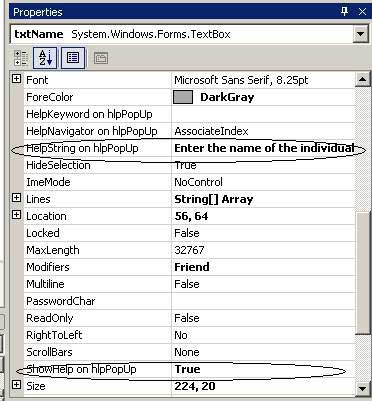Click the DarkGray color swatch
372x401 pixels.
[183, 97]
